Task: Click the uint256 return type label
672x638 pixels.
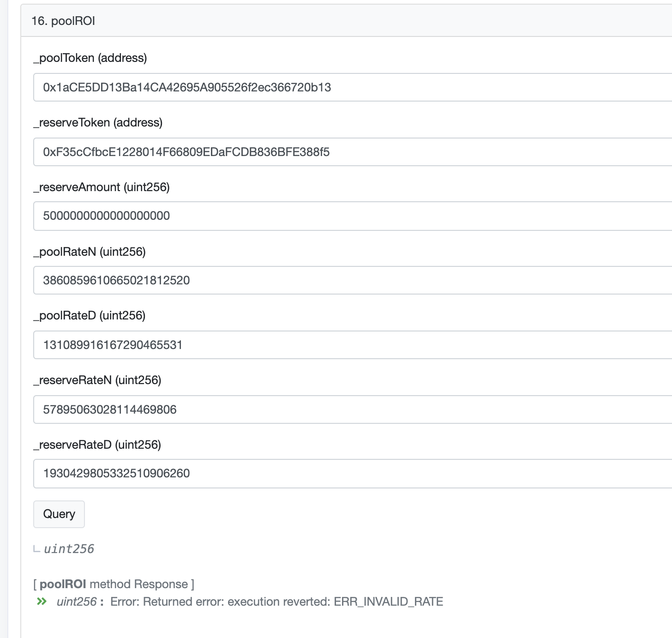Action: [68, 549]
